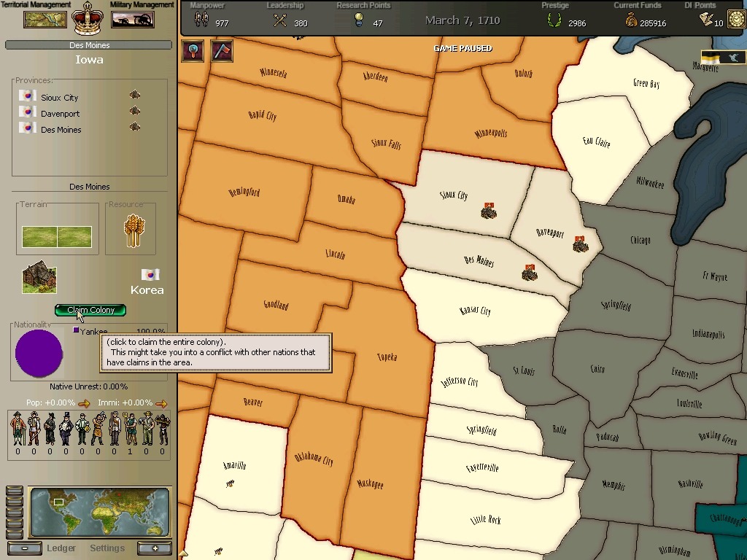Click the settlement icon in Sioux City row

pyautogui.click(x=135, y=95)
